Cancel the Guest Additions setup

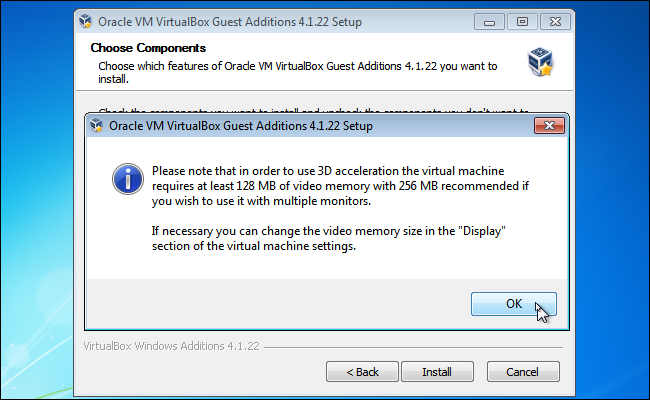coord(522,371)
